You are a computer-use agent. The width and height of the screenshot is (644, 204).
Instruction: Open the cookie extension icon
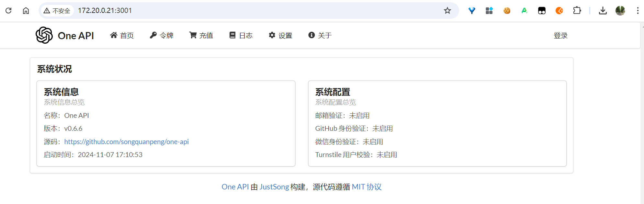click(x=507, y=11)
